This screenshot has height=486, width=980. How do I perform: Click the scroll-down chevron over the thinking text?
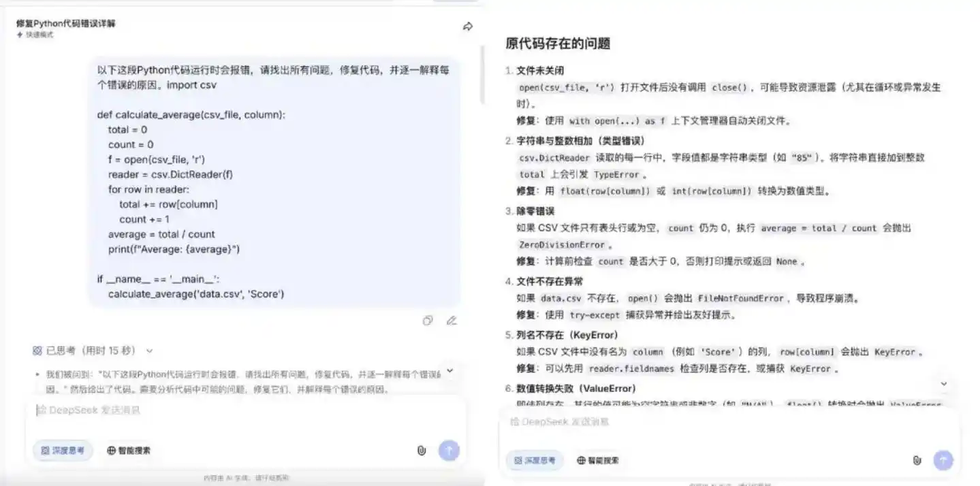pos(449,371)
